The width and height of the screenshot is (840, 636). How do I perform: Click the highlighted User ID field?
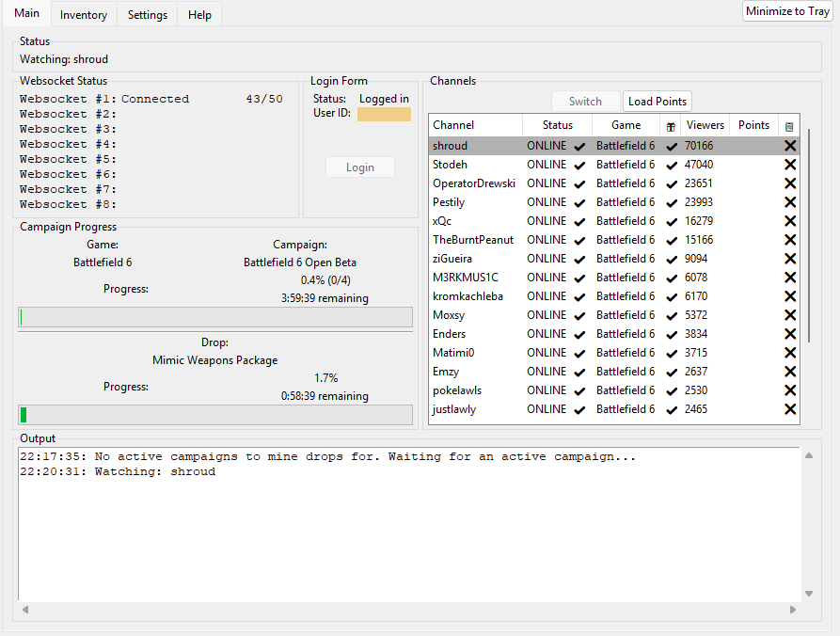click(x=384, y=114)
